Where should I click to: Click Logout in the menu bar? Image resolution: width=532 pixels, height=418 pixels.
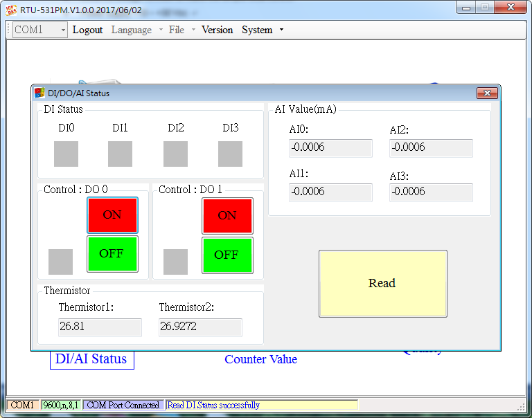click(x=87, y=30)
